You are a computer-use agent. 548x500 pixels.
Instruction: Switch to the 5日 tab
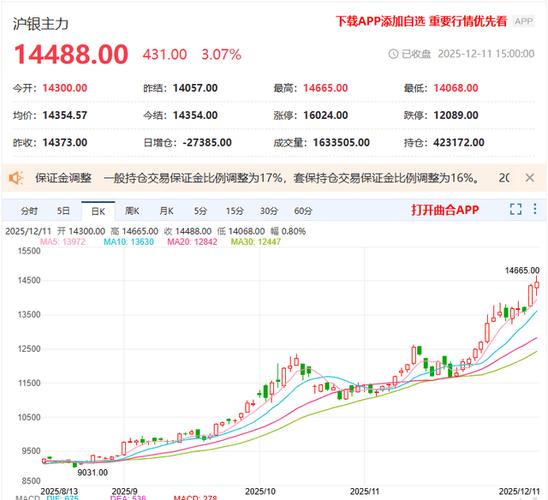64,211
